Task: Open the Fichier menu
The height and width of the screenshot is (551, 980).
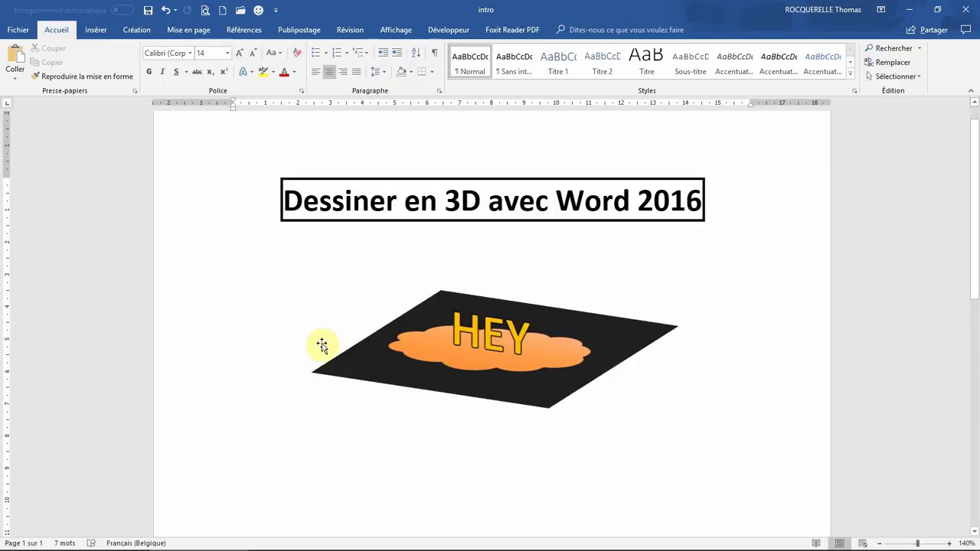Action: pos(18,30)
